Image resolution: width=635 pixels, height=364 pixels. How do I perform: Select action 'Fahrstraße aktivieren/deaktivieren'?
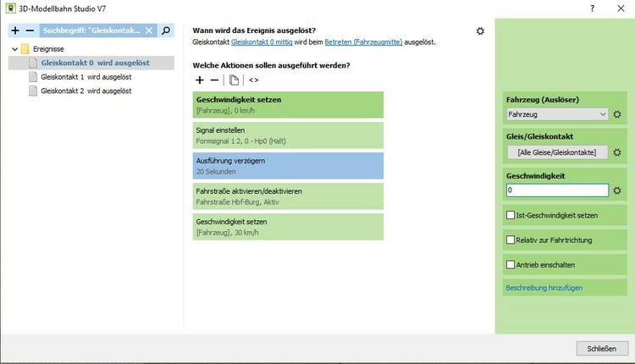tap(288, 196)
